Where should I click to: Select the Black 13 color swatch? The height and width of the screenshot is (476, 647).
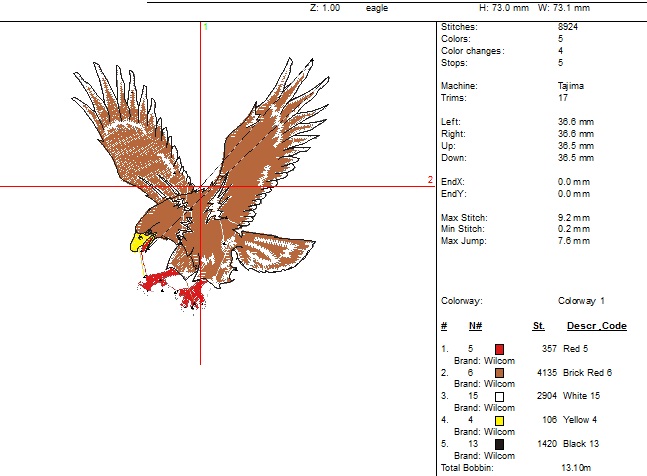tap(499, 444)
